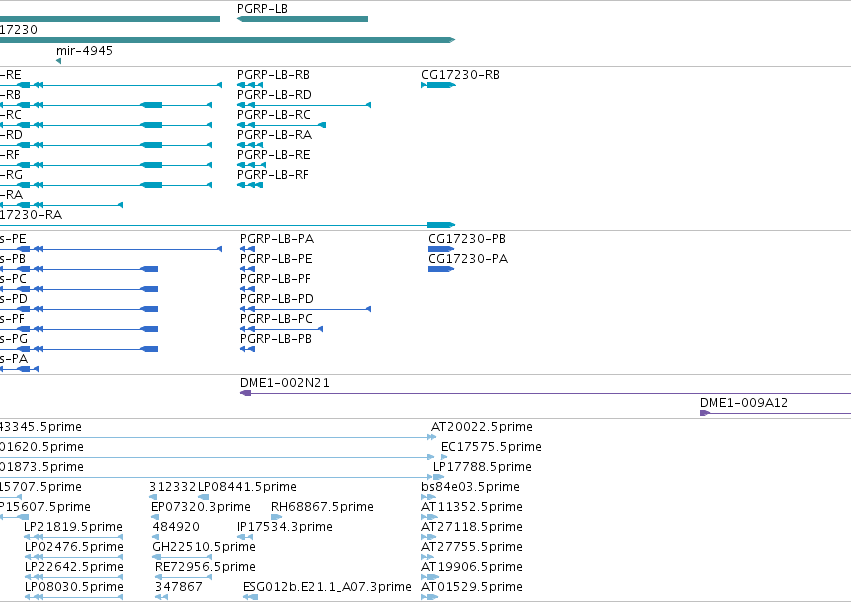Select EST RE72956.5prime
This screenshot has width=851, height=602.
(205, 567)
